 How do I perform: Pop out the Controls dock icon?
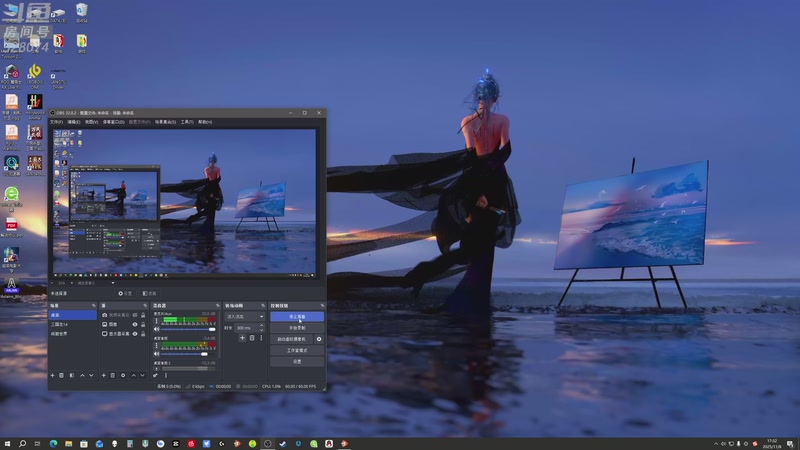point(322,306)
